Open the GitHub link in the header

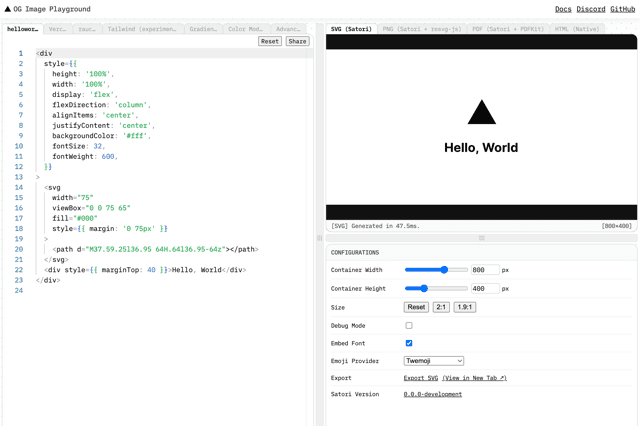tap(622, 9)
